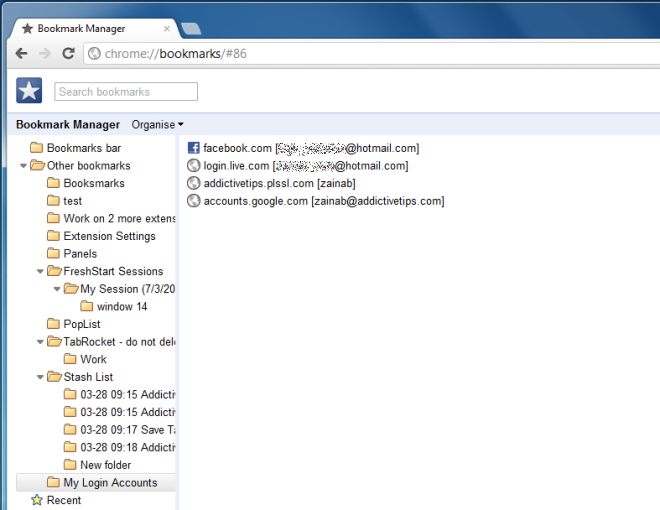Click the folder icon beside PopList
The image size is (660, 510).
pos(53,324)
